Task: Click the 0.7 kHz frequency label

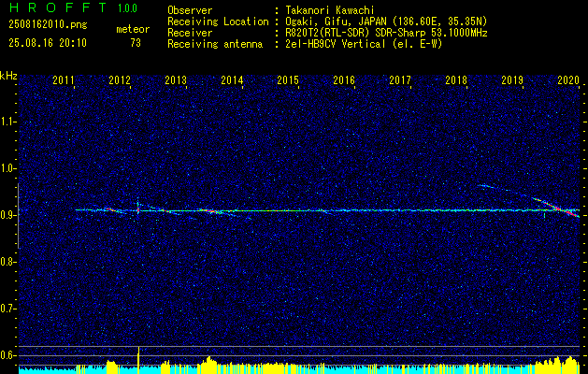Action: pos(8,309)
